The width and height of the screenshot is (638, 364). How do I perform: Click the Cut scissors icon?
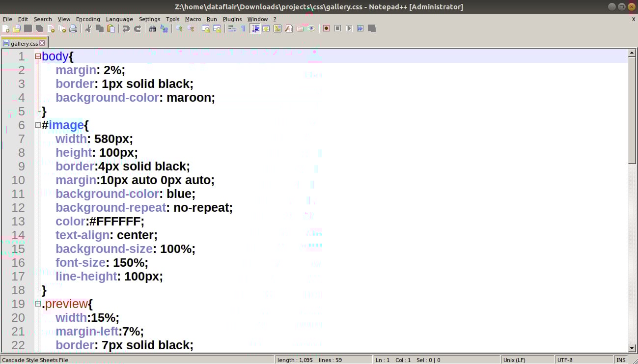click(88, 28)
